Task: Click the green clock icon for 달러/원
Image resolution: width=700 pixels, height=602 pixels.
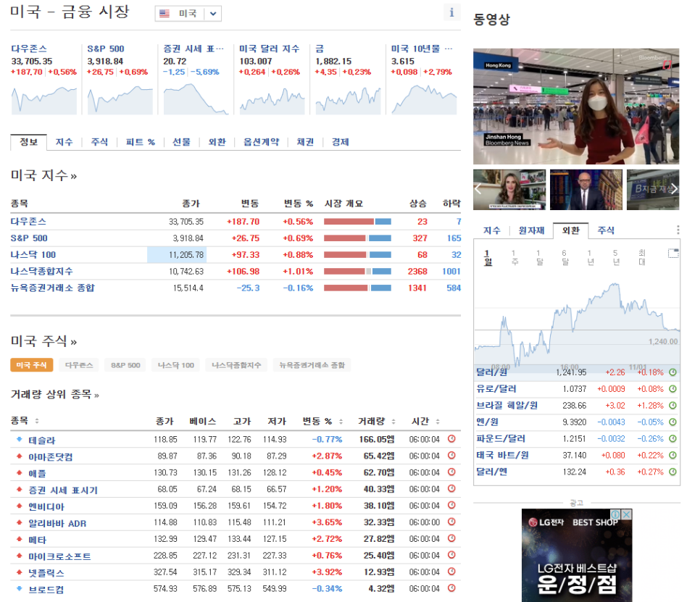Action: (x=672, y=372)
